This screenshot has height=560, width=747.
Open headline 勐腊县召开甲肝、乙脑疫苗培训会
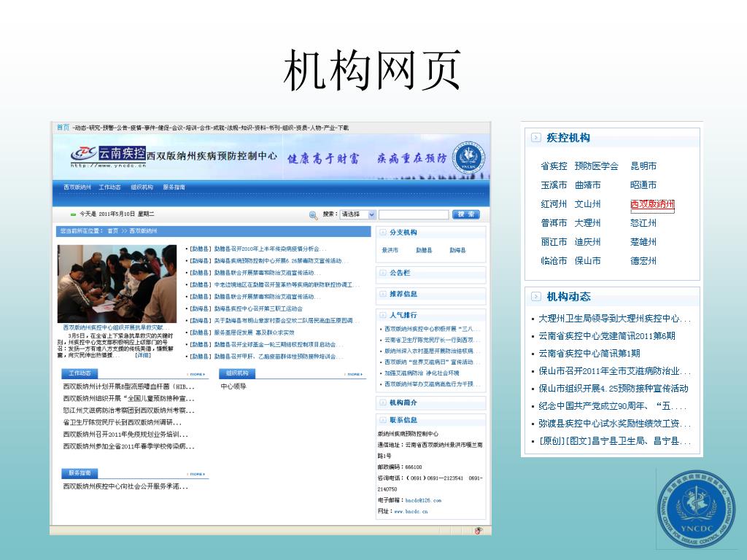click(x=278, y=356)
